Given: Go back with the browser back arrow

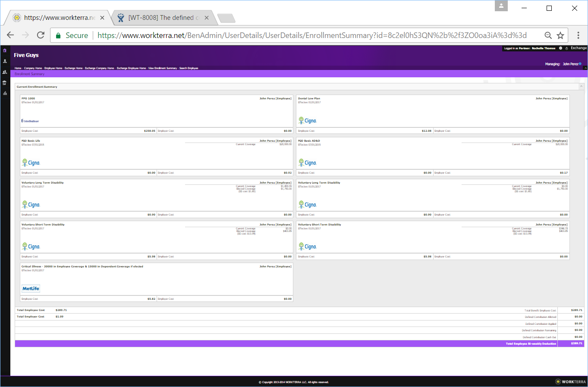Looking at the screenshot, I should (x=10, y=35).
